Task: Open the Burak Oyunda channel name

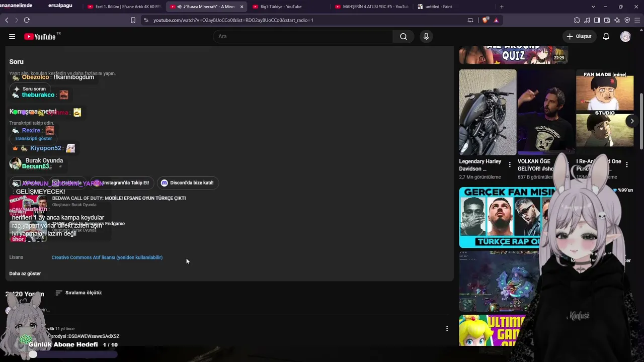Action: click(44, 160)
